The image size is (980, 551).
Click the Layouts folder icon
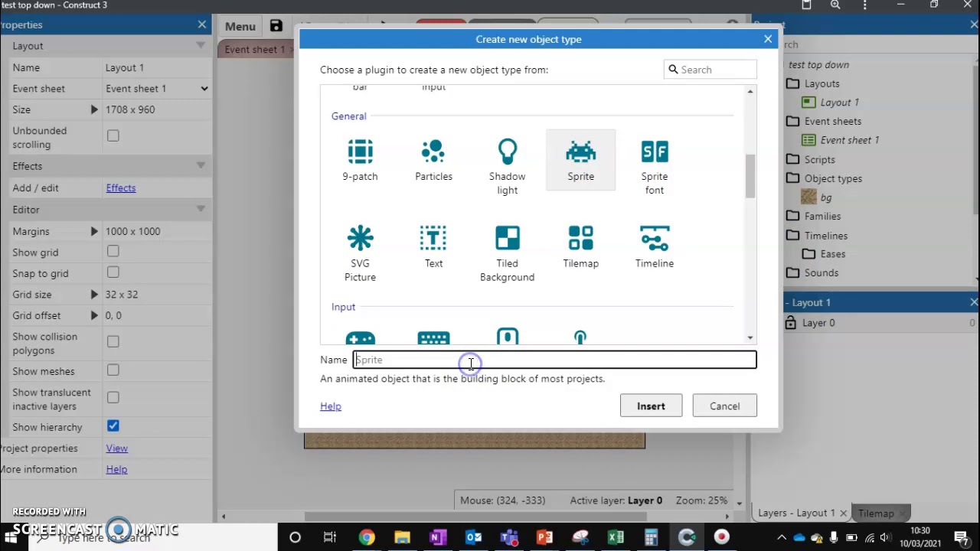(792, 83)
